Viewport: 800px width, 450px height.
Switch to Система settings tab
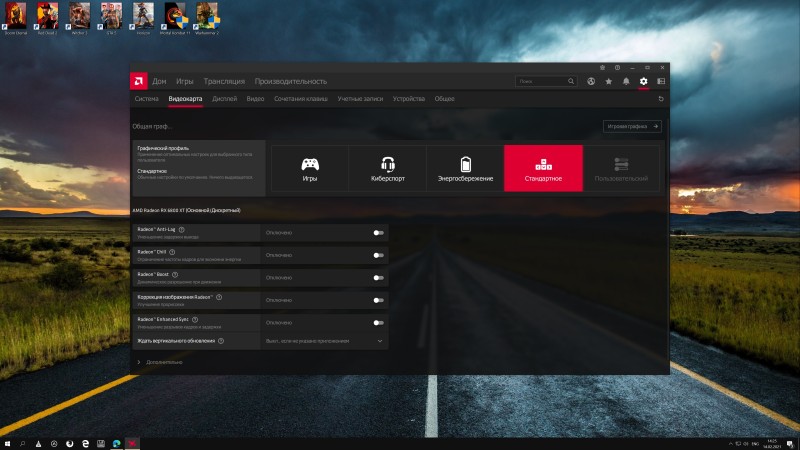click(x=146, y=99)
